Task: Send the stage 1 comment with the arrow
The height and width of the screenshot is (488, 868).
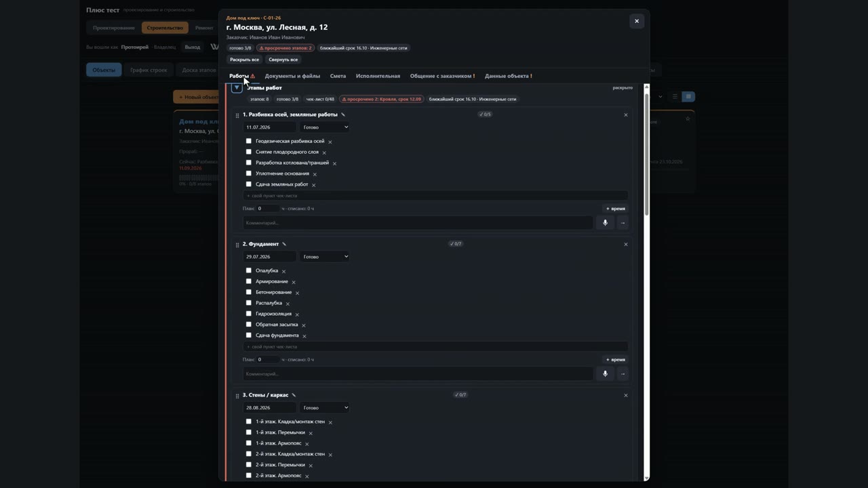Action: pyautogui.click(x=623, y=222)
